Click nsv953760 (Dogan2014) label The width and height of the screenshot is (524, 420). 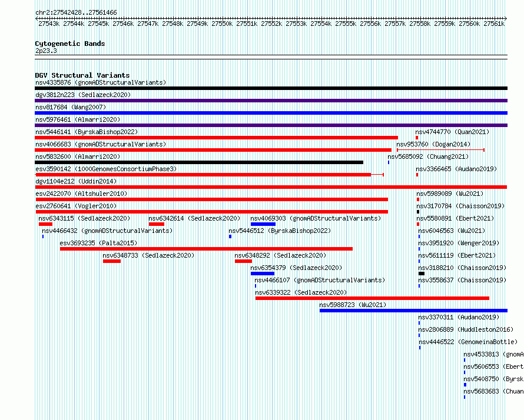[x=433, y=144]
